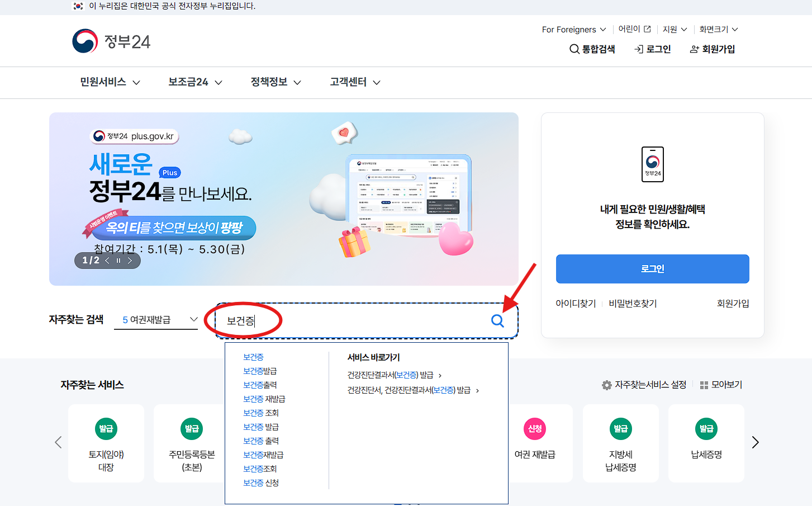Open 토지(임야)대장 service card

click(x=106, y=443)
